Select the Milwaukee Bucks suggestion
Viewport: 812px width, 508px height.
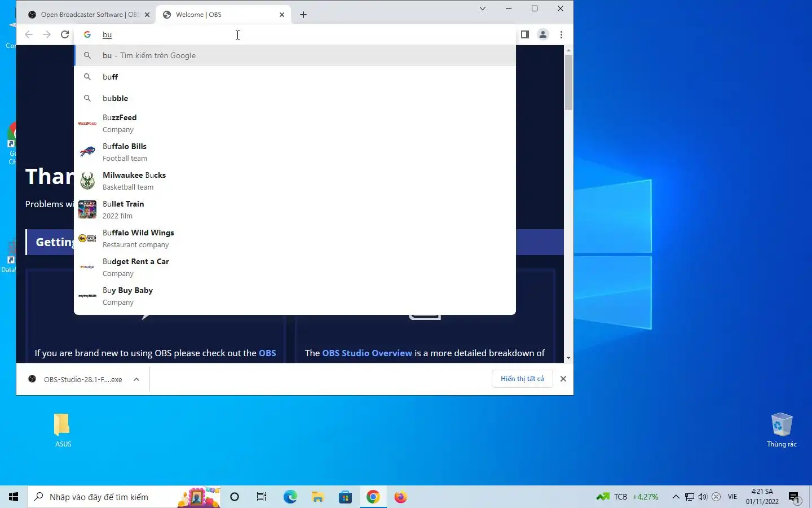point(295,181)
